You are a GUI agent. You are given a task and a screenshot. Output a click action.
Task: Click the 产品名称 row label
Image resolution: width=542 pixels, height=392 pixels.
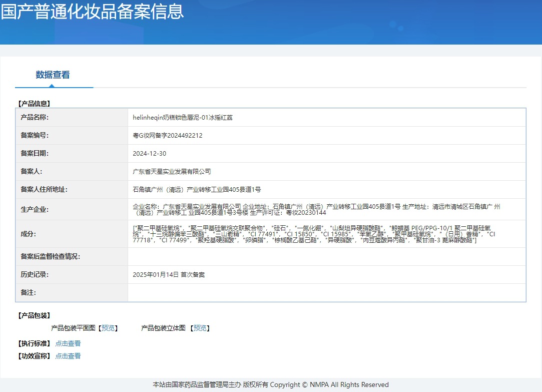35,117
